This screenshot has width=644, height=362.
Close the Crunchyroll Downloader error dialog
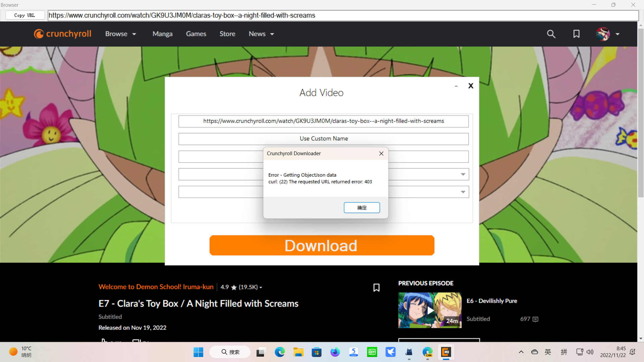point(381,154)
